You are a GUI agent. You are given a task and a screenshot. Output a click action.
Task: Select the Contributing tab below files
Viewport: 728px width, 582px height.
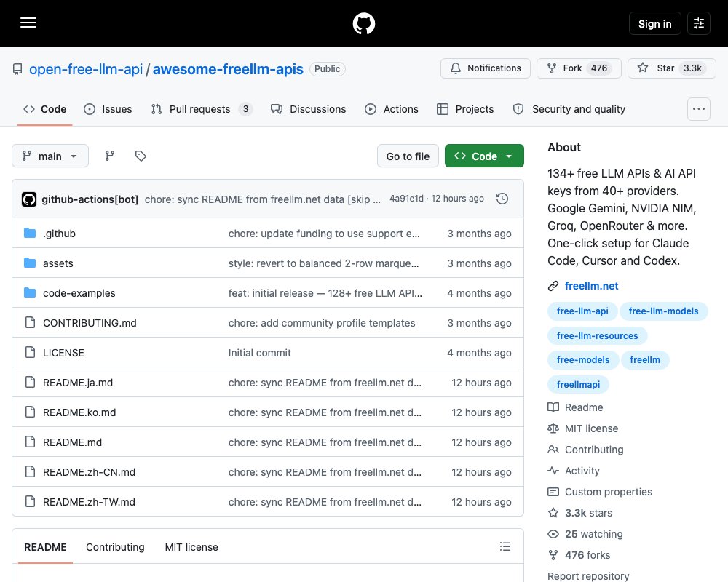[x=115, y=547]
